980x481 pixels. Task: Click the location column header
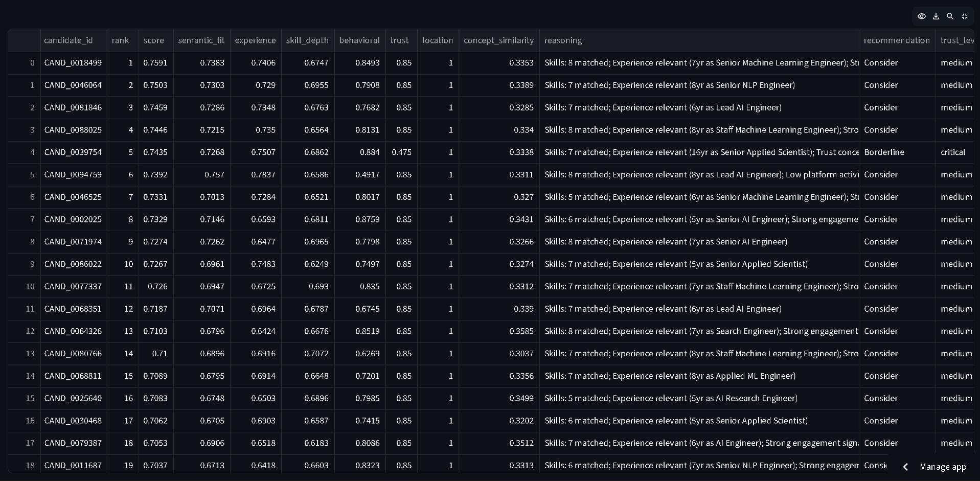[438, 40]
